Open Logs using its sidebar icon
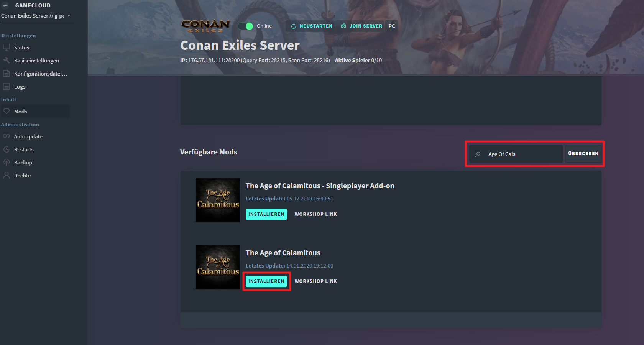 pyautogui.click(x=6, y=86)
